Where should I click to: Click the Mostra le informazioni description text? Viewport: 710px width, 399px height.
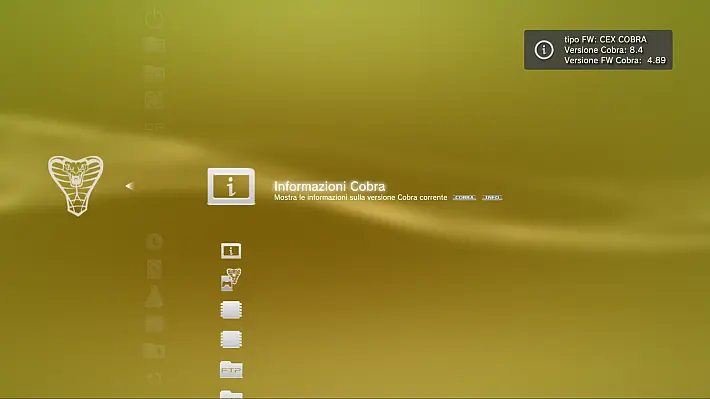coord(360,197)
